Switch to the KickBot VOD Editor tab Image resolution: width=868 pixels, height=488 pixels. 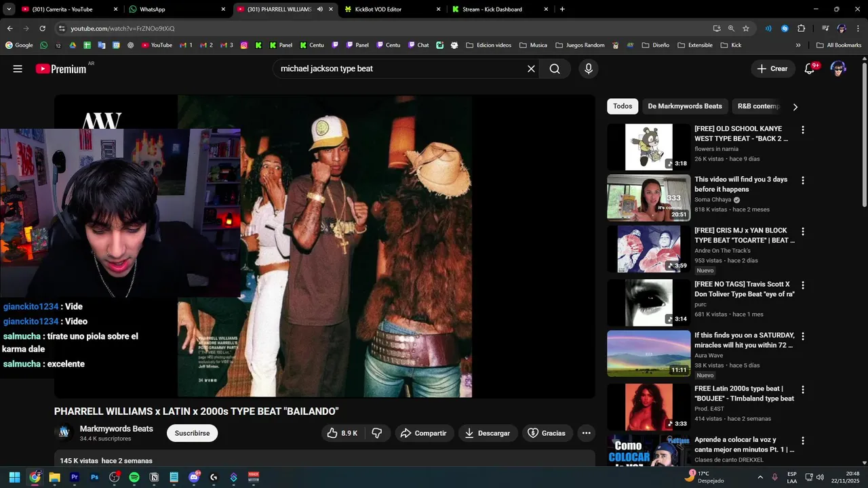point(392,9)
